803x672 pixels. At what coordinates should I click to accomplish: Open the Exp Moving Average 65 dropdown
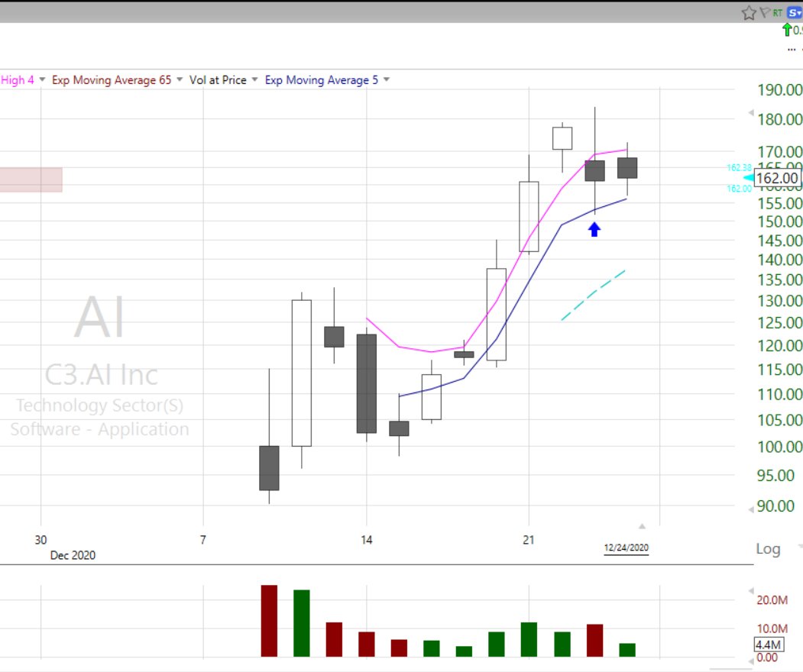[x=179, y=80]
